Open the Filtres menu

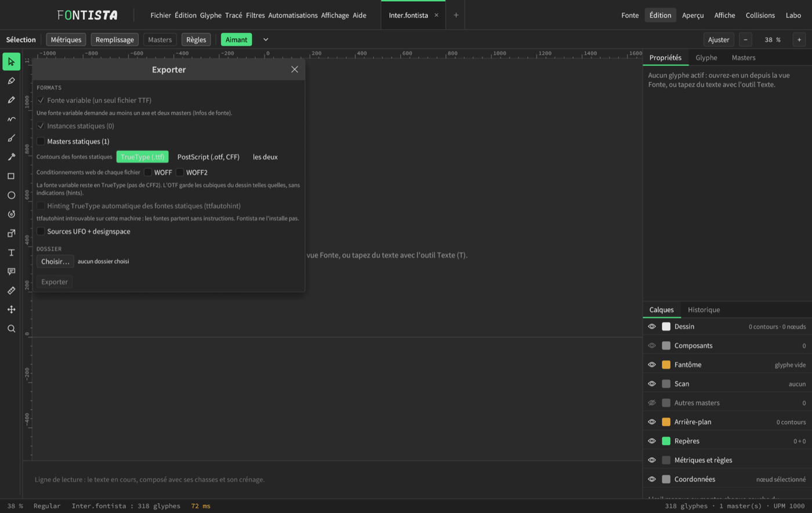point(255,15)
